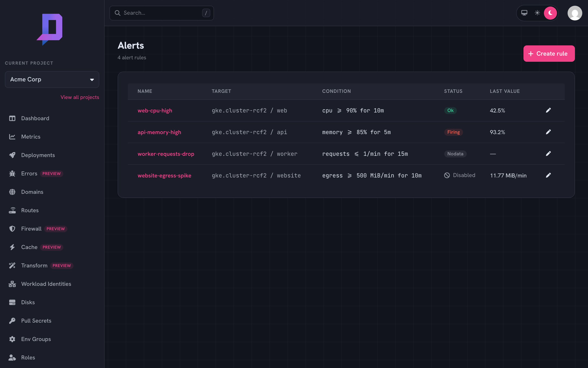588x368 pixels.
Task: Open the Pull Secrets page
Action: pyautogui.click(x=36, y=321)
